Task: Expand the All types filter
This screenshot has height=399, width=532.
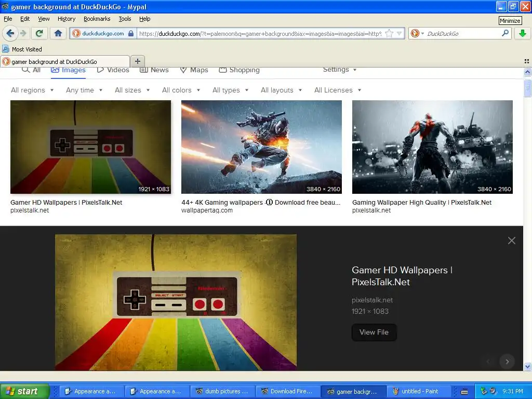Action: (230, 90)
